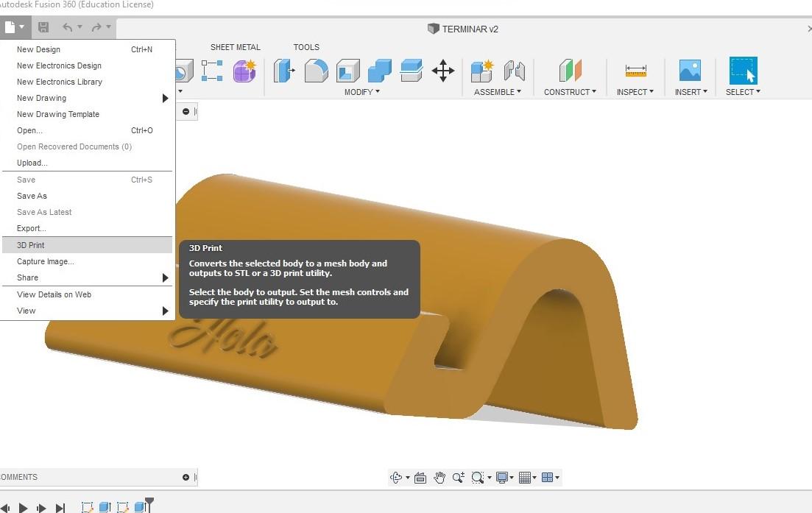This screenshot has height=513, width=812.
Task: Click the linked-squares pattern icon beside Create Form
Action: pos(212,71)
